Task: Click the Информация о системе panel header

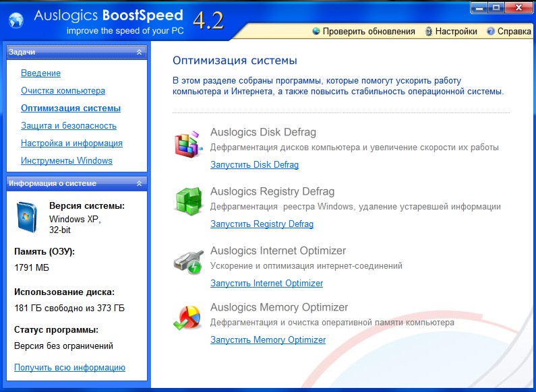Action: pos(77,183)
